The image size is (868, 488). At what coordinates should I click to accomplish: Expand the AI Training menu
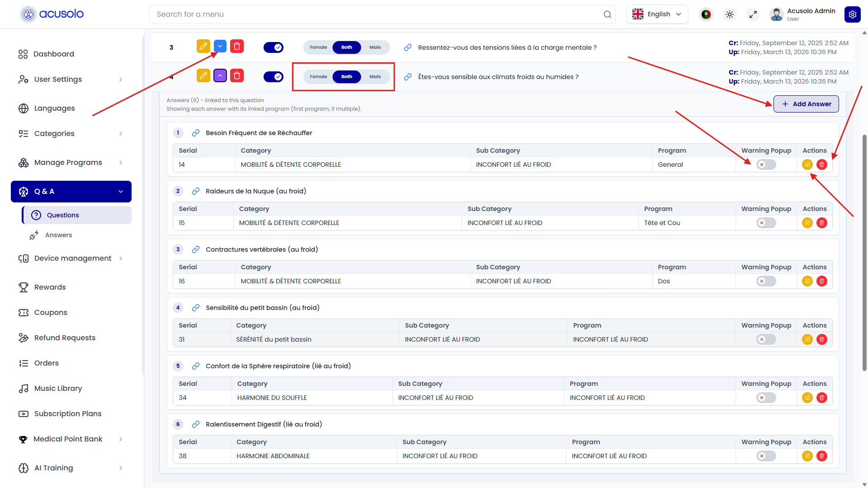pos(71,468)
